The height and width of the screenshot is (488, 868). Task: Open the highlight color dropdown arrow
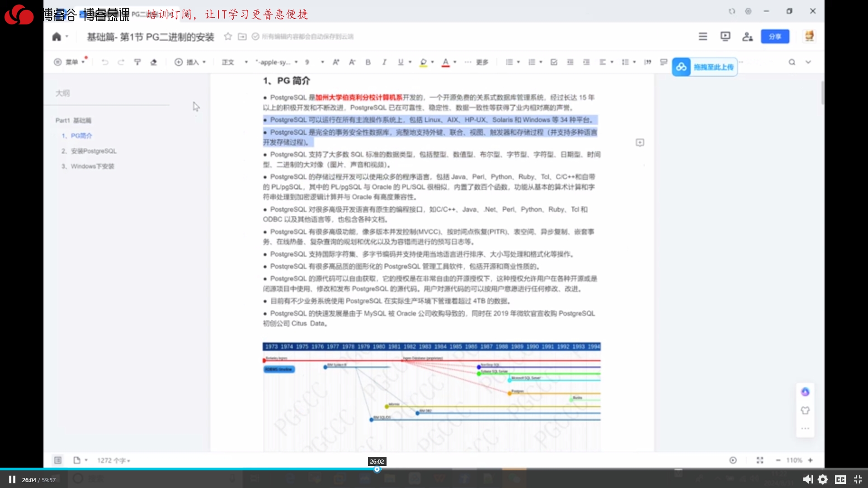[433, 62]
